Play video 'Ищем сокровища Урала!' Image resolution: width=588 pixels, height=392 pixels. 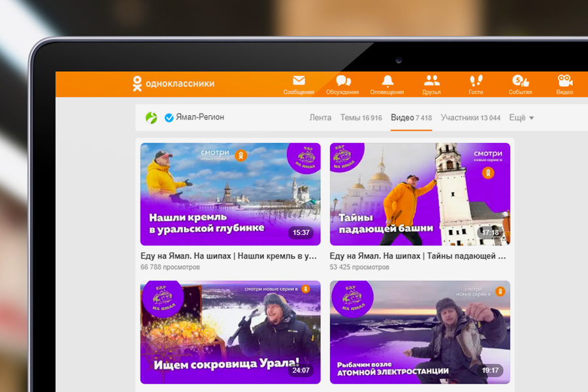tap(230, 333)
